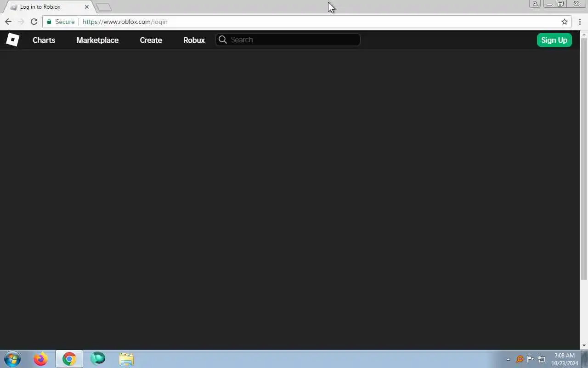Open the Robux page

194,40
